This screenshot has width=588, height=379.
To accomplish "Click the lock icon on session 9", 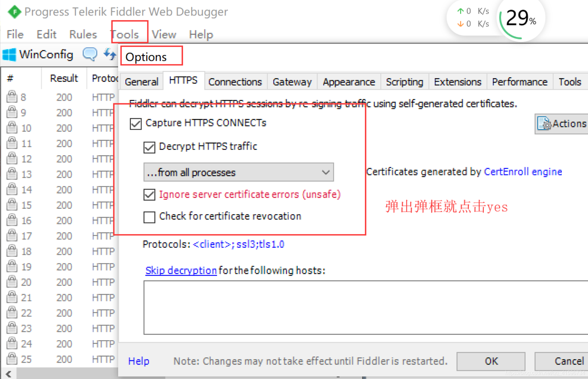I will [x=12, y=112].
